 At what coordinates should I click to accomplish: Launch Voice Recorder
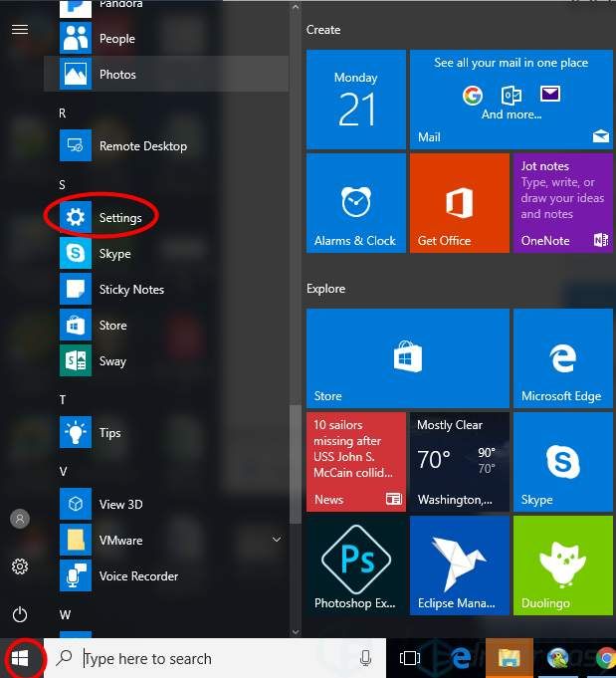pos(138,576)
